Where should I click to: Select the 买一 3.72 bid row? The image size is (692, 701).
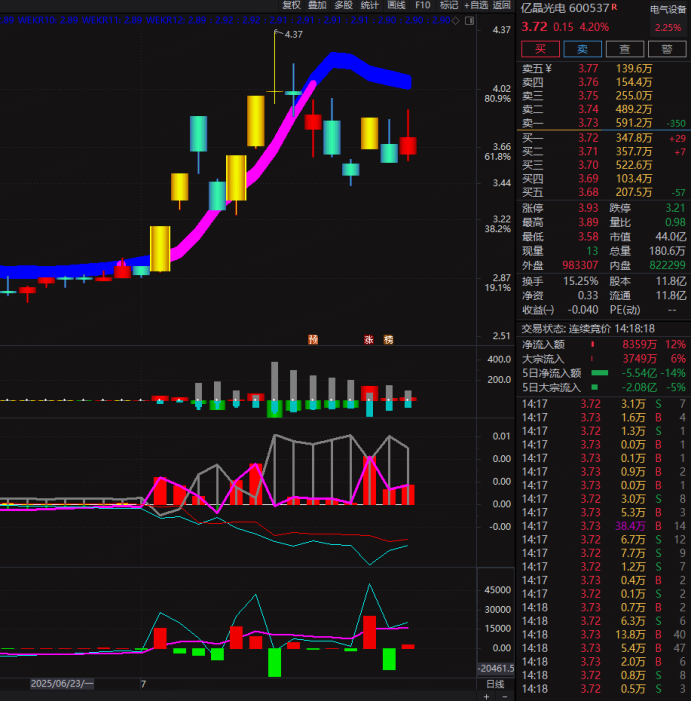click(x=603, y=138)
